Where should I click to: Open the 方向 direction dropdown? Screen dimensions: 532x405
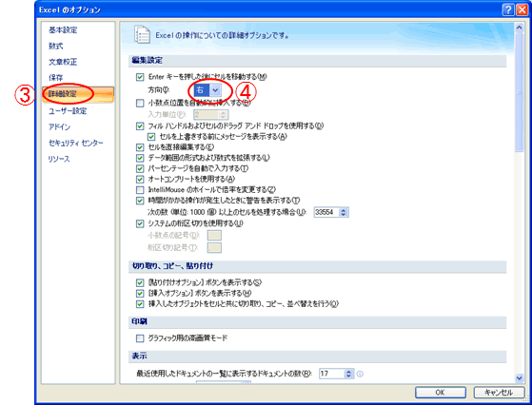point(215,90)
